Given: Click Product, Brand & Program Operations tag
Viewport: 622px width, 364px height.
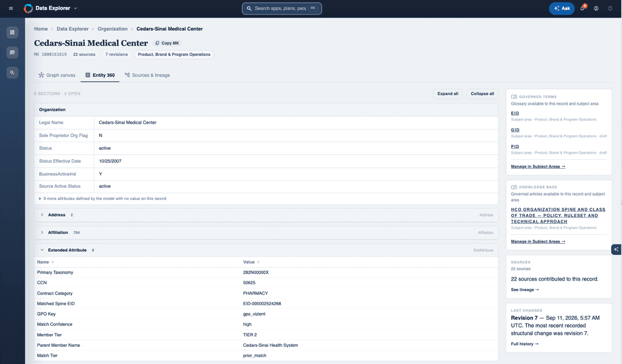Looking at the screenshot, I should pos(174,54).
